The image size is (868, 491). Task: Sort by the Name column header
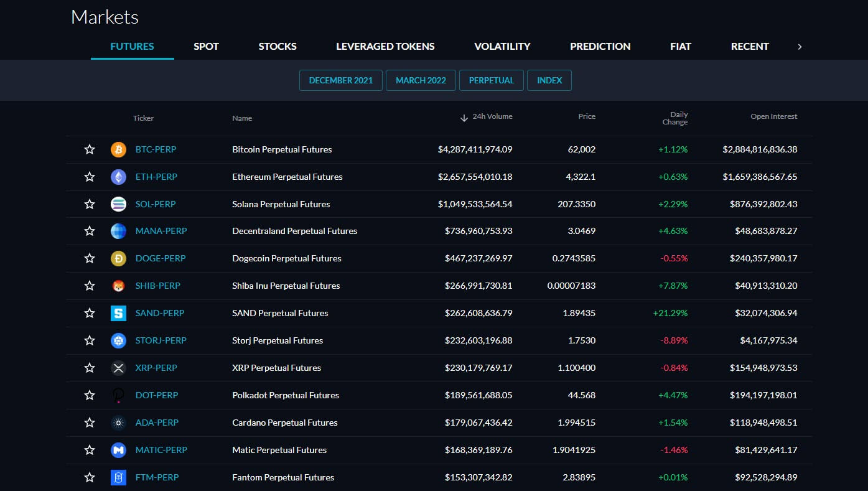point(242,118)
